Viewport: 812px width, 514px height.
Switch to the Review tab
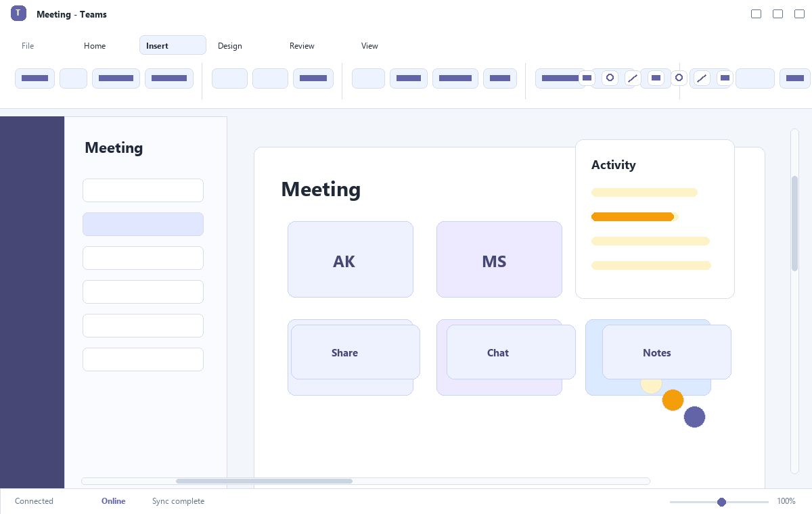coord(302,46)
